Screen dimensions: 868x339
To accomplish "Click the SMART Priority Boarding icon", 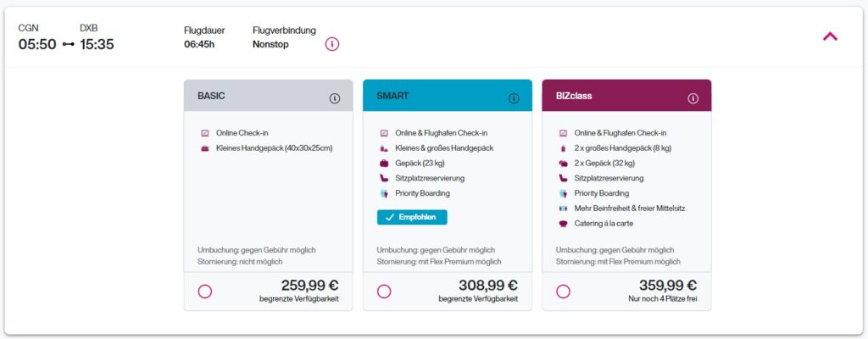I will click(x=384, y=193).
